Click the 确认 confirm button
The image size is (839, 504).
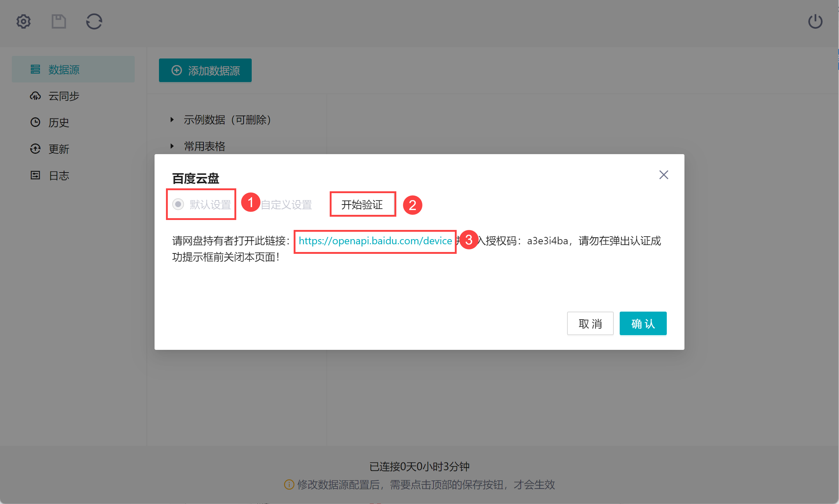tap(643, 323)
